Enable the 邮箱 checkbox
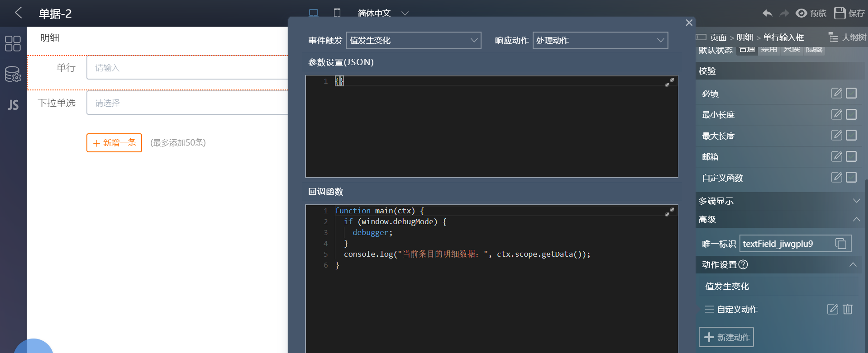 click(x=851, y=156)
